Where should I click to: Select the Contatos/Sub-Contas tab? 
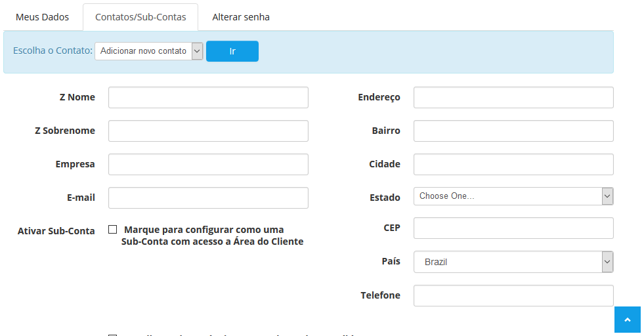[140, 17]
